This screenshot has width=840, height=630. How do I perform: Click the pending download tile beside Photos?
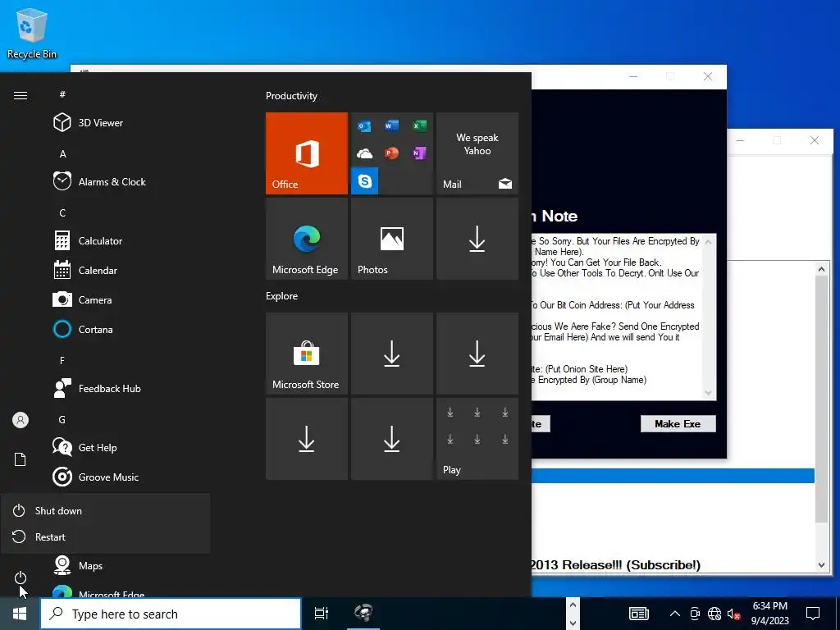(477, 239)
